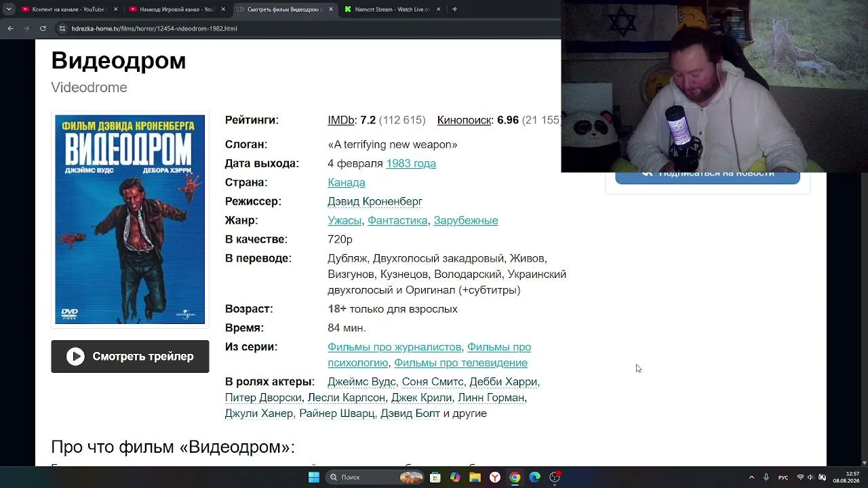Click the play icon on trailer button
Image resolution: width=868 pixels, height=488 pixels.
pyautogui.click(x=75, y=357)
